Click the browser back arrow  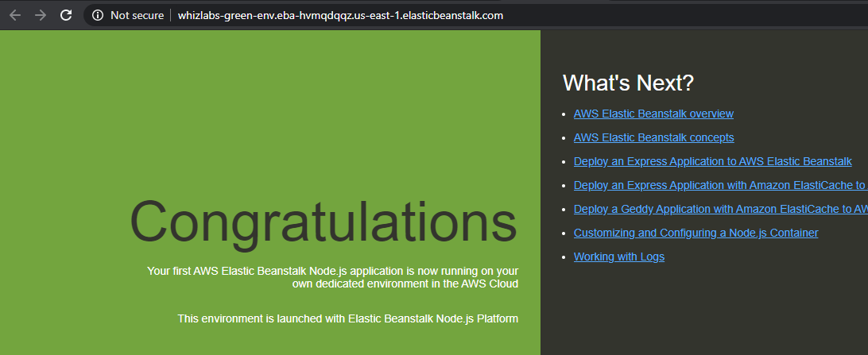click(15, 15)
